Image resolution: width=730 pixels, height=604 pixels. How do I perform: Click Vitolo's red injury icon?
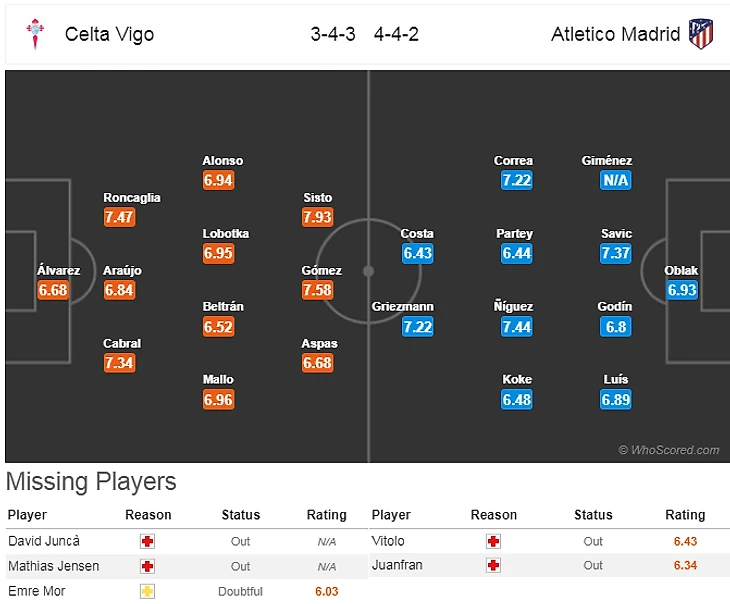pyautogui.click(x=493, y=541)
